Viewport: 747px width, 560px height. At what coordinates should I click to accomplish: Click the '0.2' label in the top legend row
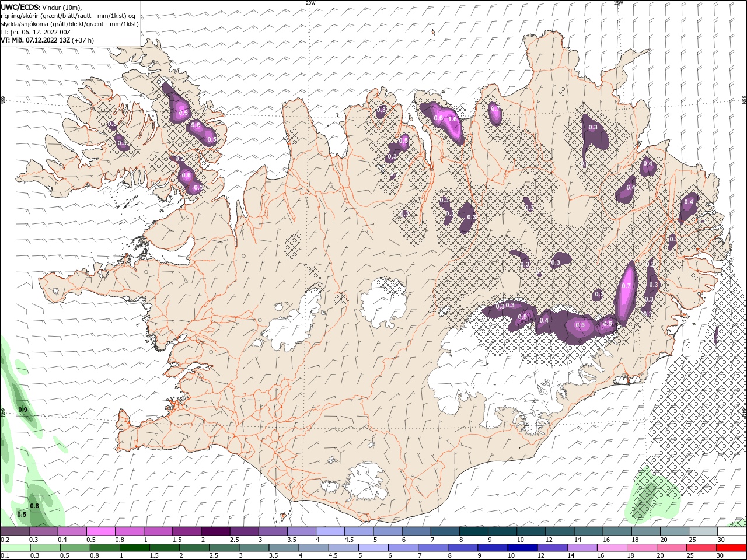tap(5, 540)
